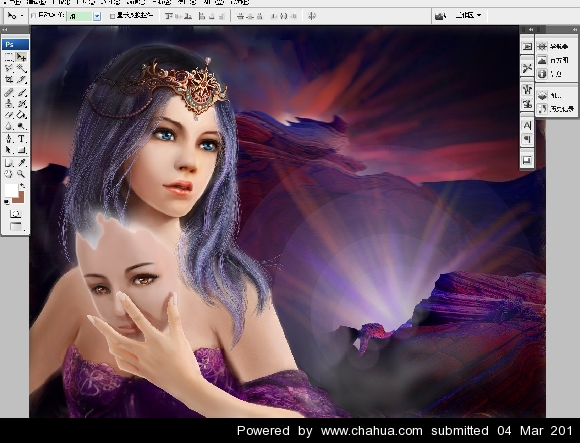580x443 pixels.
Task: Click the Ps logo atop the toolbox
Action: [x=15, y=44]
